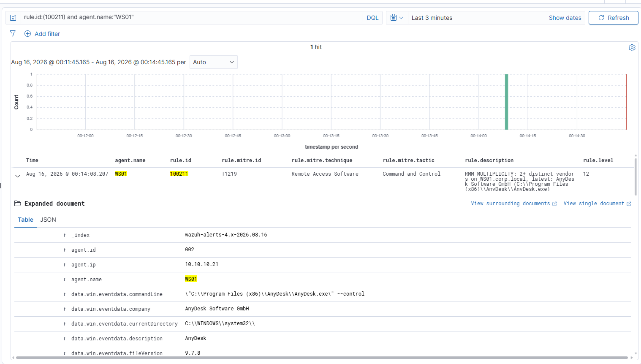Click the Last 3 minutes time range
This screenshot has height=364, width=641.
[x=432, y=18]
